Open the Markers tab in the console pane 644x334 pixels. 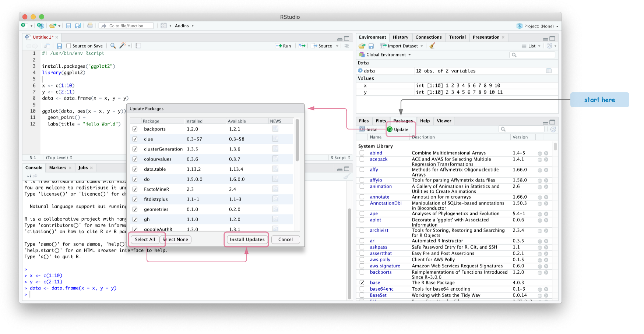pyautogui.click(x=58, y=168)
